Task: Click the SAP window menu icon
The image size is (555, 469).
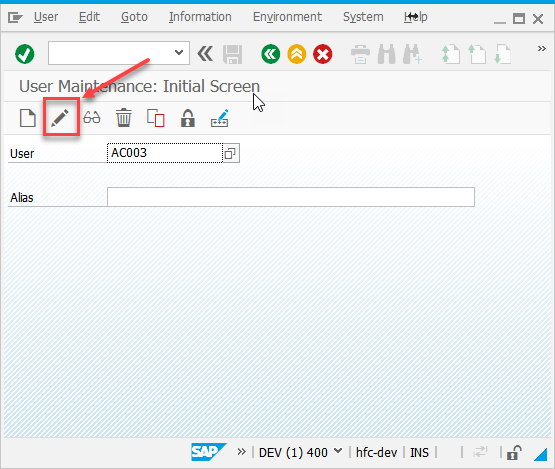Action: pyautogui.click(x=15, y=17)
